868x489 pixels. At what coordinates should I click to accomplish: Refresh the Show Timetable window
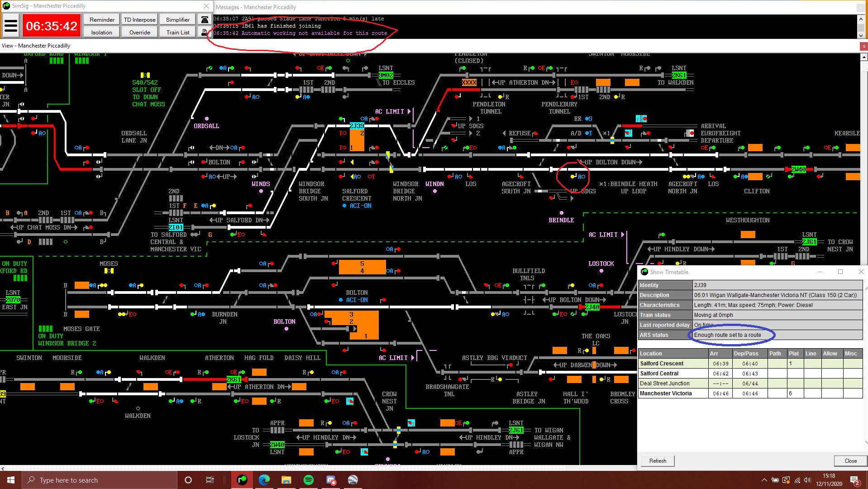point(658,460)
